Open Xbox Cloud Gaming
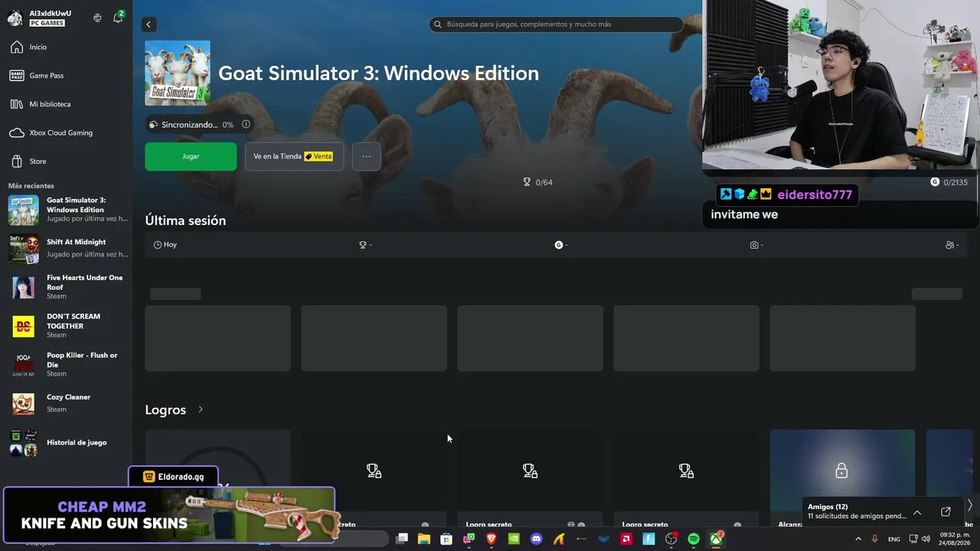 66,132
